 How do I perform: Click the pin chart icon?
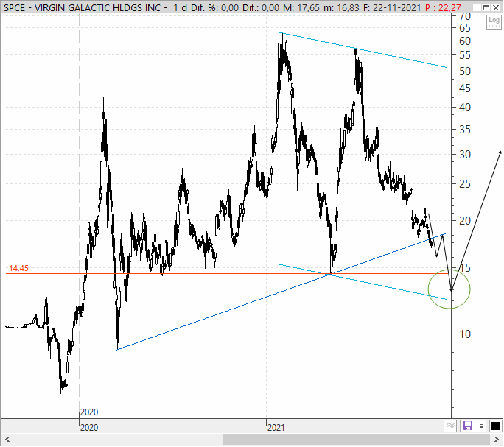coord(481,426)
